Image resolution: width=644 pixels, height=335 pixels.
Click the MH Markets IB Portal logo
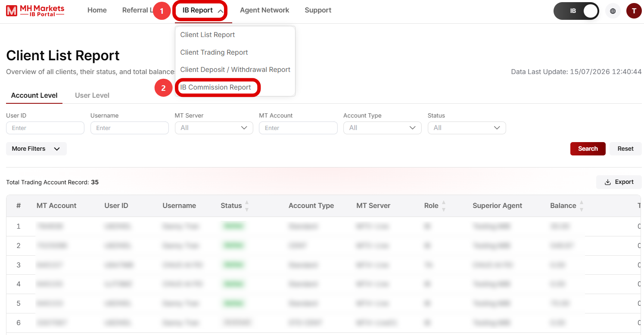coord(35,10)
